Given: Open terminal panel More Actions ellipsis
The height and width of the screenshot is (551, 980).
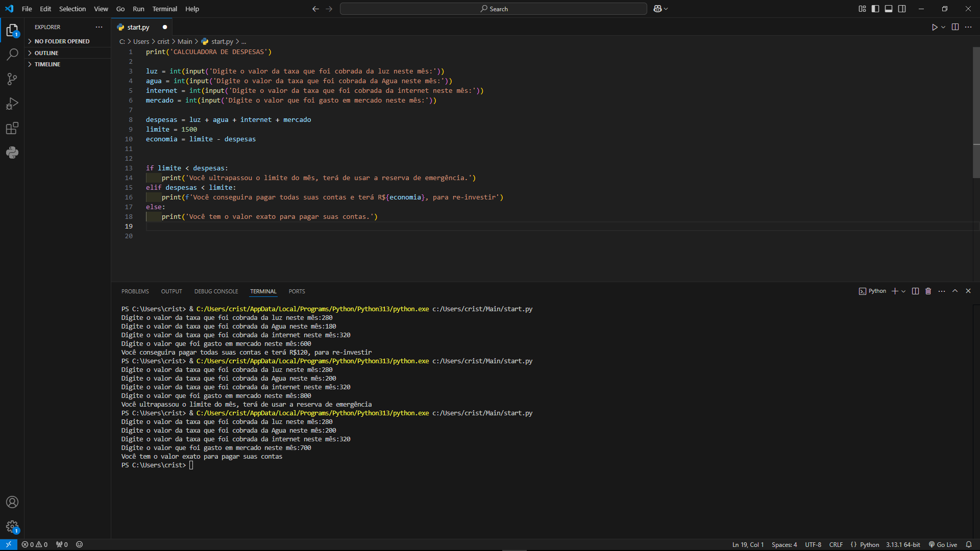Looking at the screenshot, I should point(942,291).
